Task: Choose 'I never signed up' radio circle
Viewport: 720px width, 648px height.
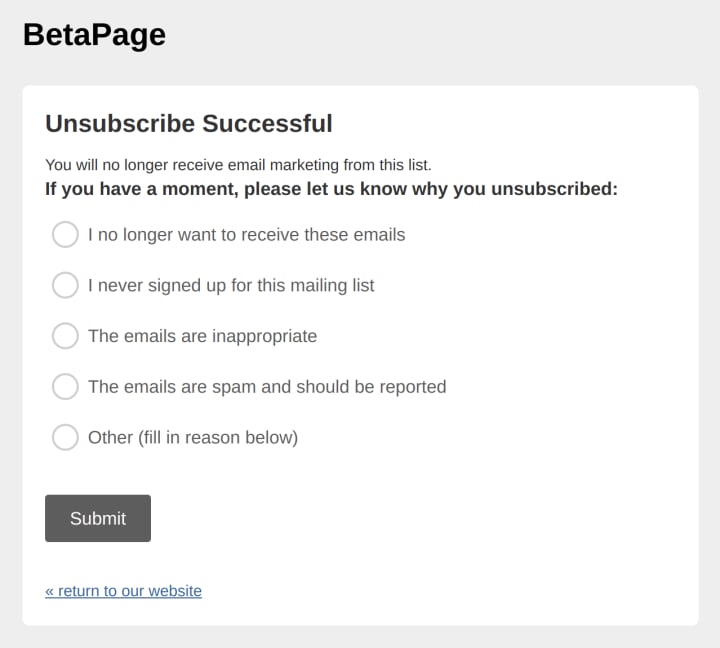Action: tap(65, 285)
